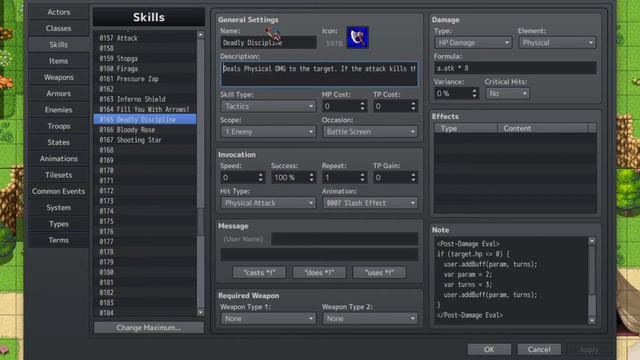Click the OK button
640x360 pixels.
click(489, 349)
